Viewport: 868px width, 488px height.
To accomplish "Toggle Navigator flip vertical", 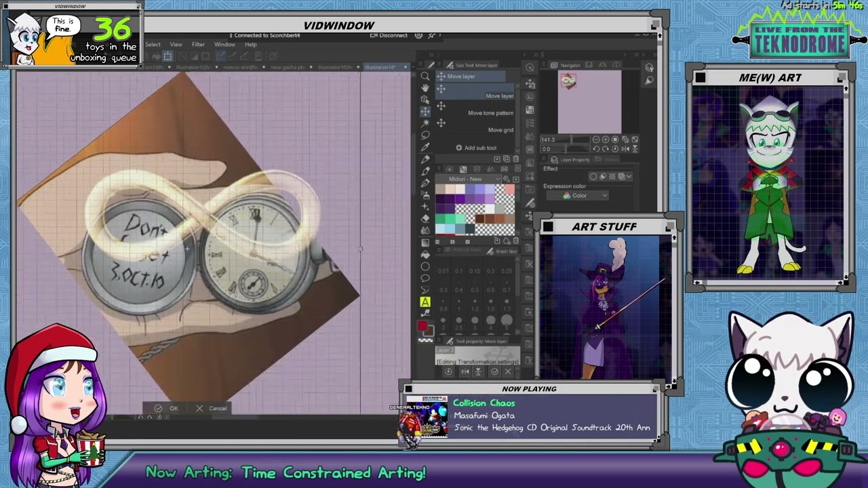I will coord(635,148).
